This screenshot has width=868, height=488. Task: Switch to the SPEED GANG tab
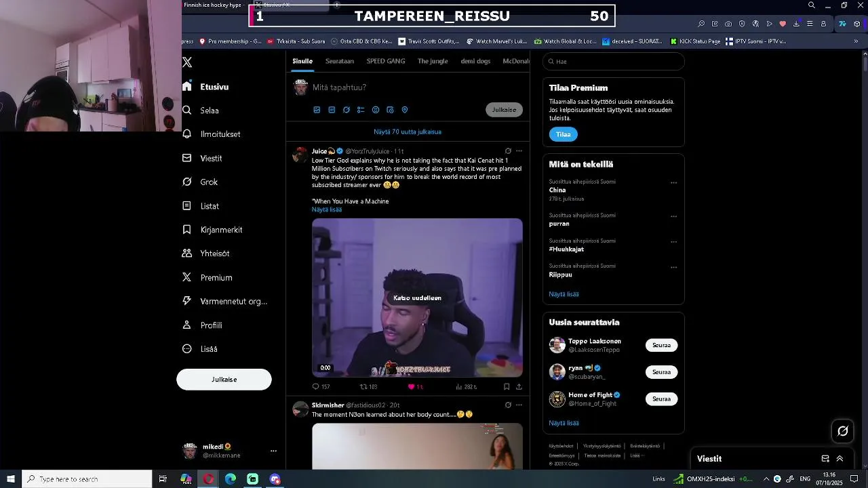click(x=386, y=61)
